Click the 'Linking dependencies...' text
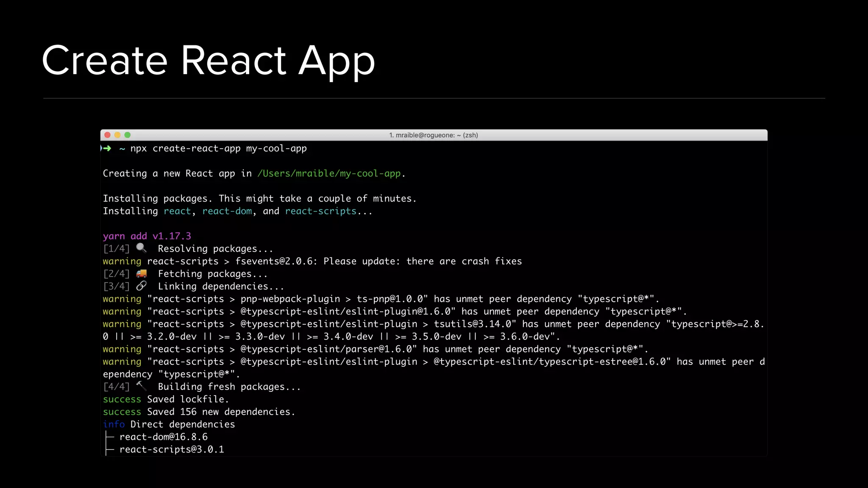The height and width of the screenshot is (488, 868). [221, 287]
